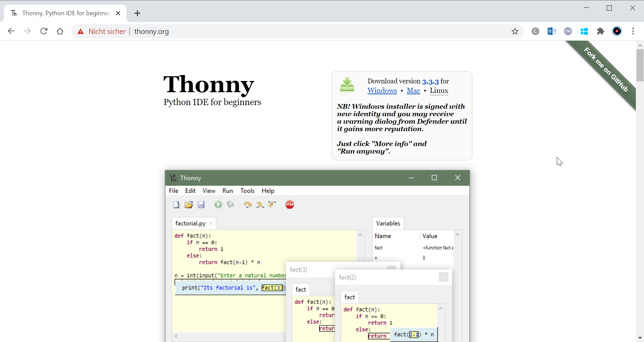Select the Variables panel tab
Viewport: 644px width, 342px height.
click(x=388, y=223)
